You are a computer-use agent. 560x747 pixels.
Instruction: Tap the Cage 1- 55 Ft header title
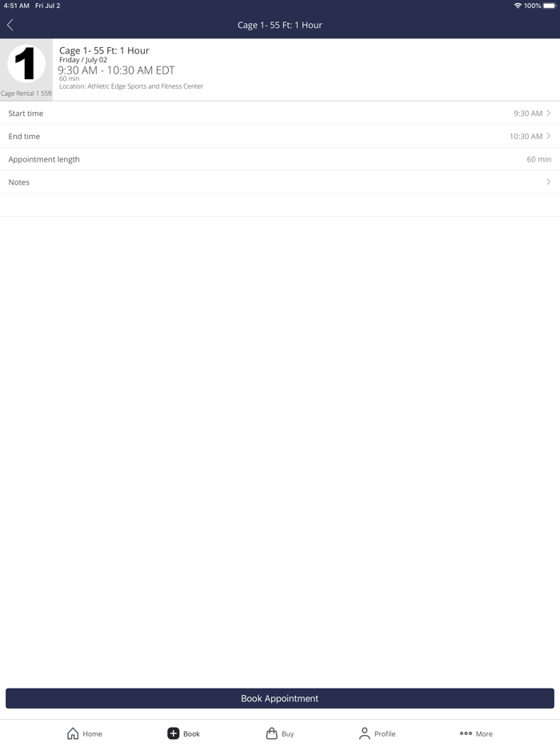coord(280,25)
